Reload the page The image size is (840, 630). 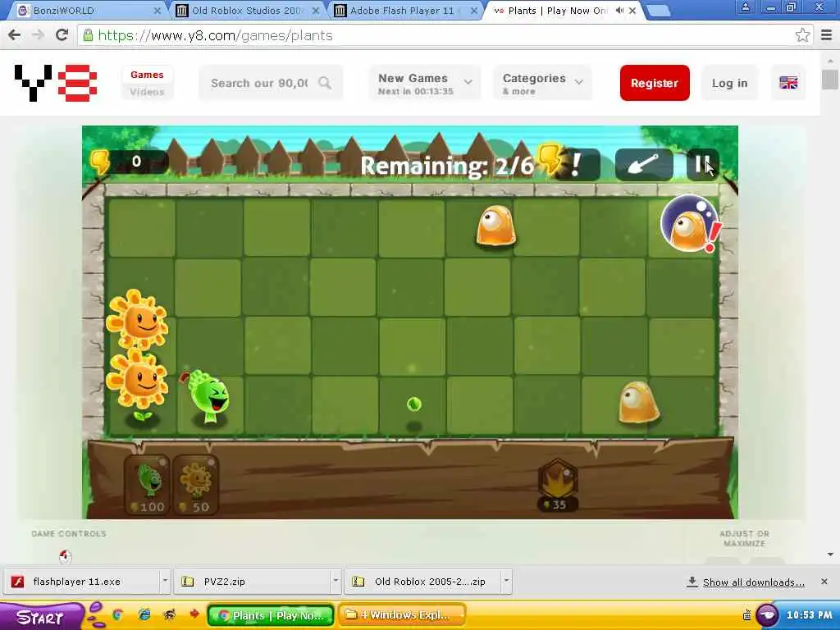click(x=62, y=35)
